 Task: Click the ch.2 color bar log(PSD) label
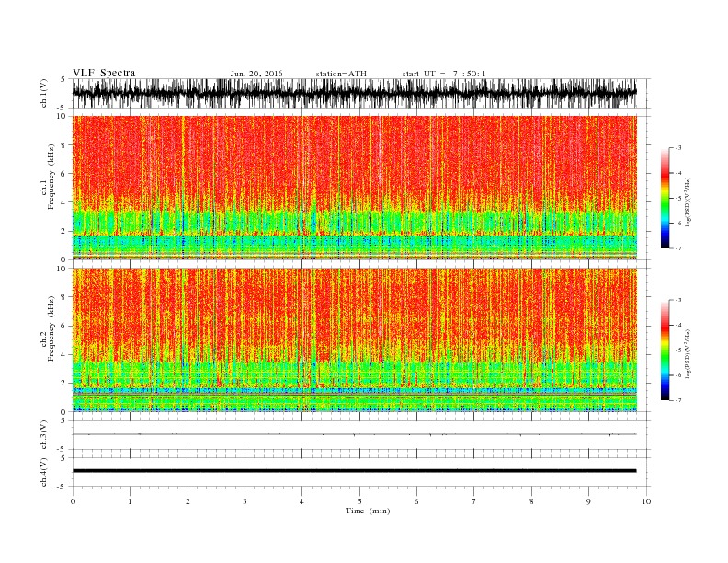[x=688, y=353]
